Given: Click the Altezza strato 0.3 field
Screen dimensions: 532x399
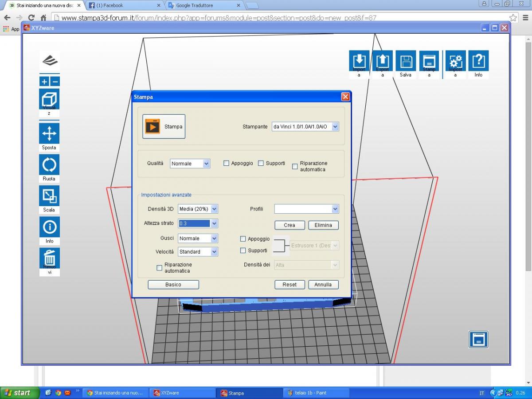Looking at the screenshot, I should (194, 223).
